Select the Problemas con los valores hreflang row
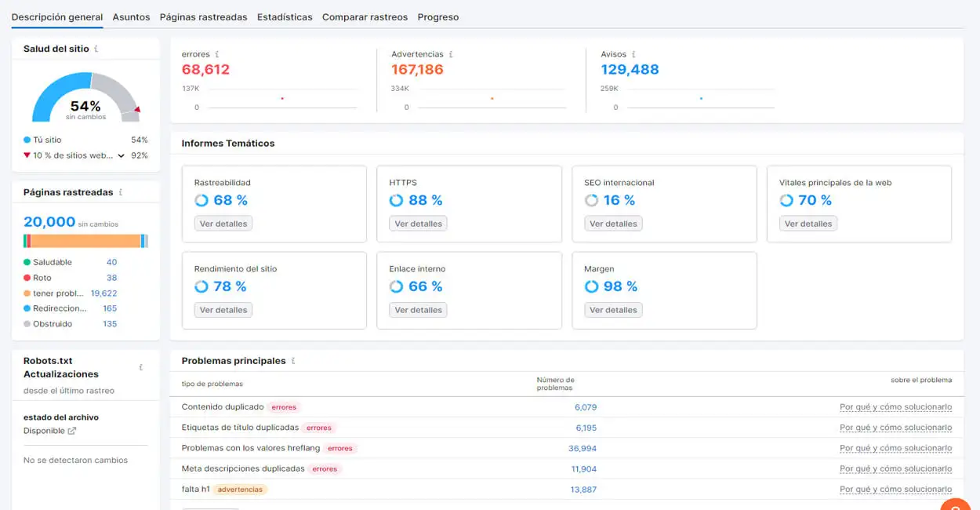 tap(567, 448)
